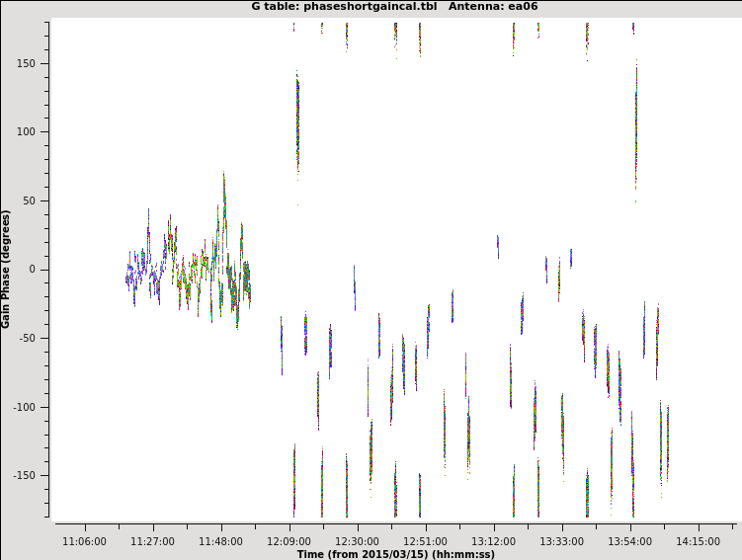Select the 11:27:00 time tick label
Screen dimensions: 742x560
pos(152,541)
